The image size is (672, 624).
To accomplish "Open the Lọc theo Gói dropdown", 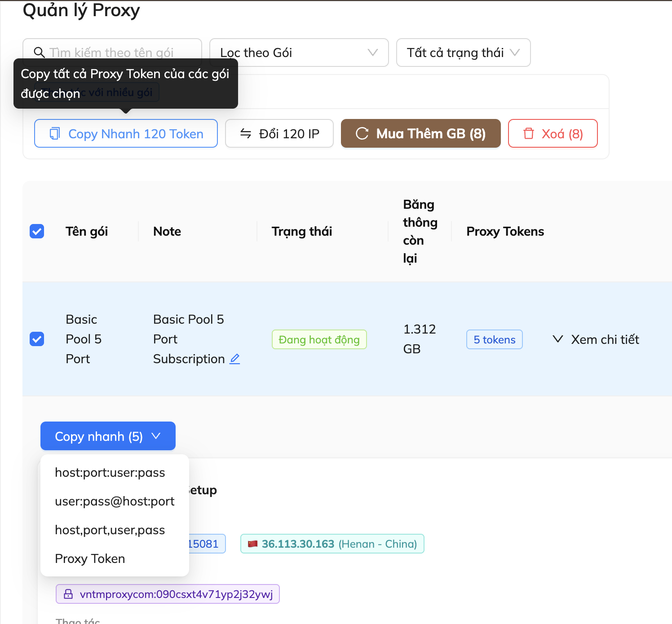I will 299,53.
